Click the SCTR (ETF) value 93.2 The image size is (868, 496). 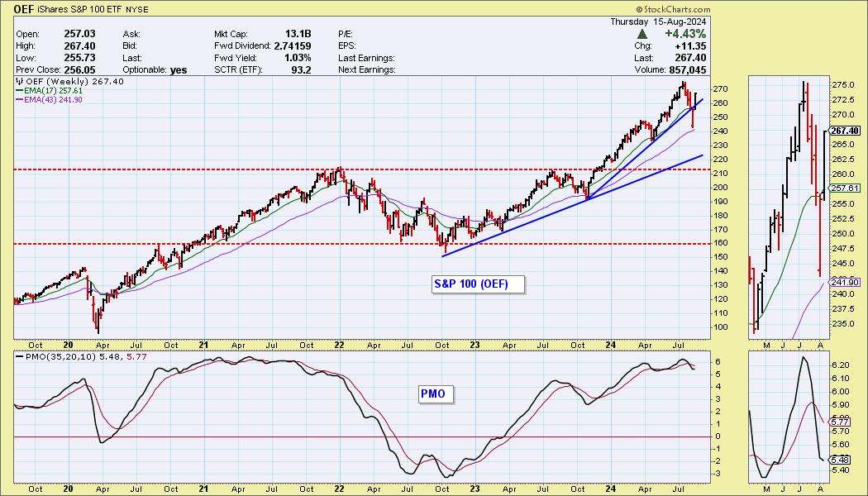point(302,70)
